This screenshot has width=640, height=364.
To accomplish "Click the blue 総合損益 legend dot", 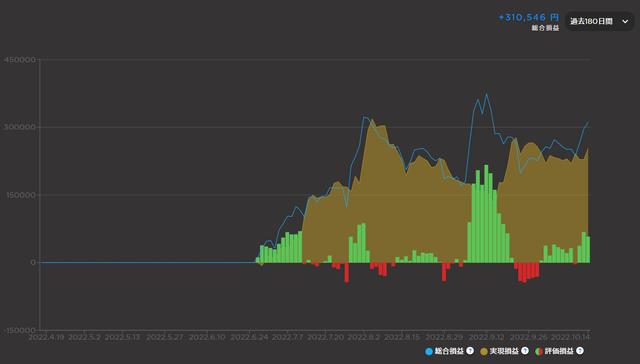I will [x=429, y=351].
